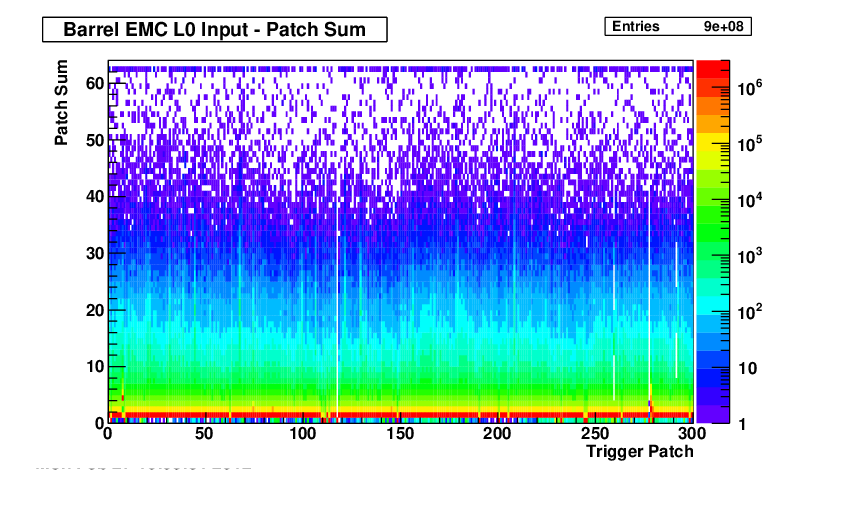The image size is (850, 517).
Task: Click the yellow segment of the color palette
Action: coord(713,143)
